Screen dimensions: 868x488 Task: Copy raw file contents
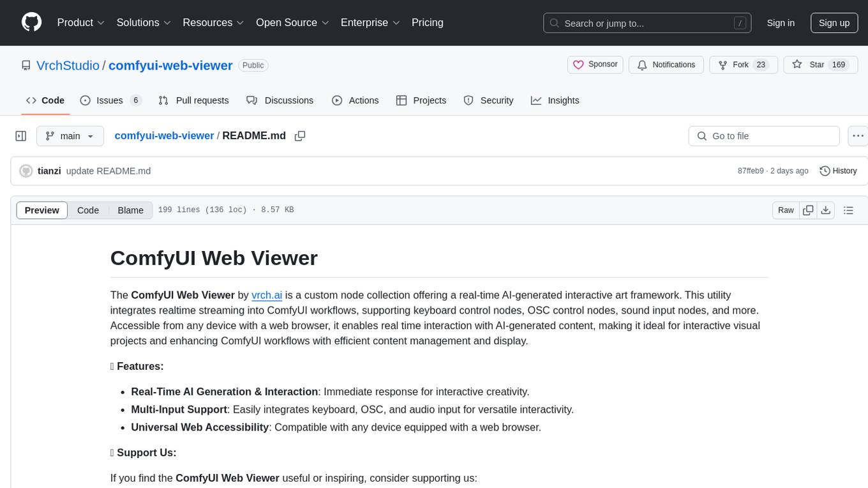click(x=808, y=210)
